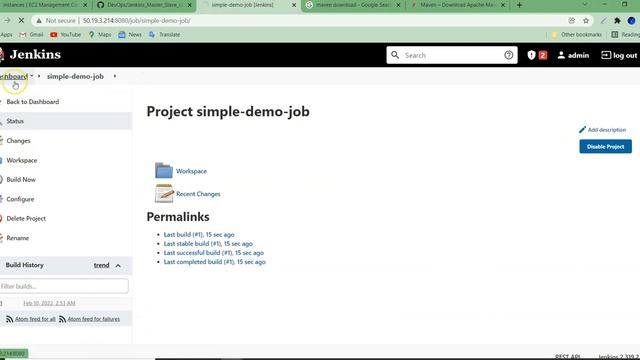The width and height of the screenshot is (640, 360).
Task: Click the Not secure warning icon
Action: click(x=39, y=20)
